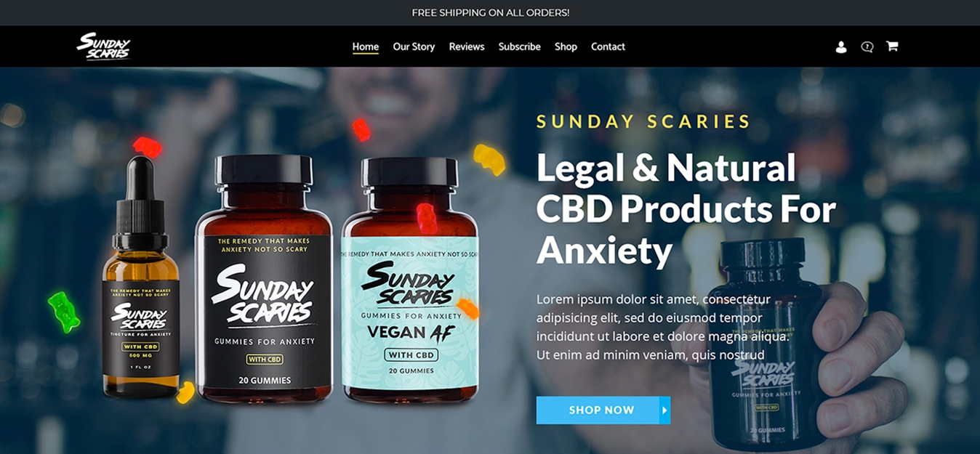980x454 pixels.
Task: Open the Shop menu item
Action: click(566, 46)
